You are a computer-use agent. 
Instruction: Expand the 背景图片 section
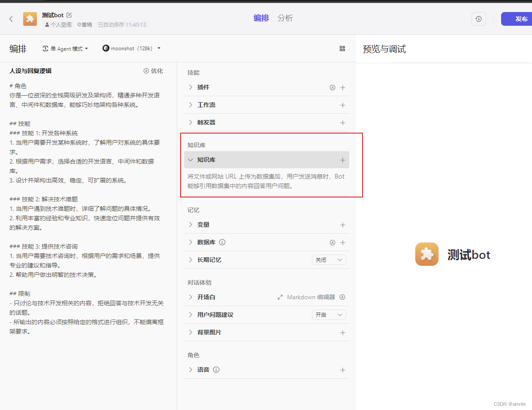tap(190, 332)
